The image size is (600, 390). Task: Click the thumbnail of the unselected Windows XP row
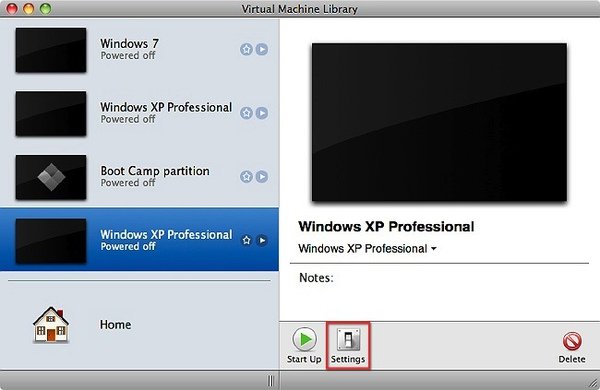point(51,114)
